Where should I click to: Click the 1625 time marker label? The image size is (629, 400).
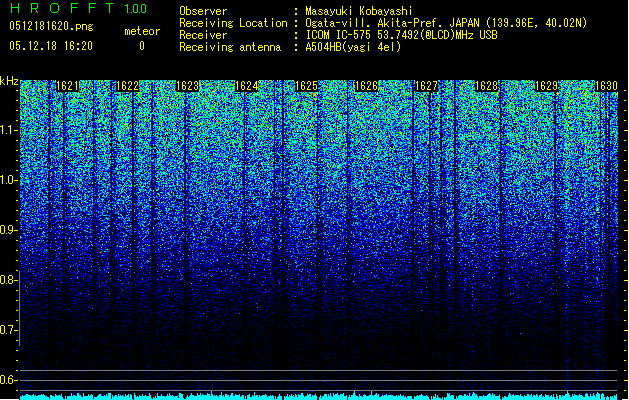pyautogui.click(x=306, y=86)
